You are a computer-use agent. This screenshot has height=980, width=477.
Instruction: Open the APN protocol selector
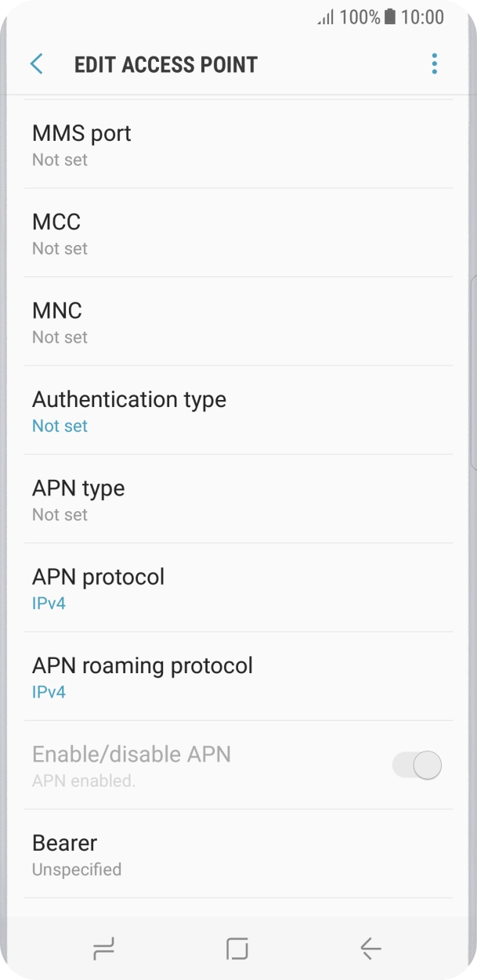coord(98,587)
